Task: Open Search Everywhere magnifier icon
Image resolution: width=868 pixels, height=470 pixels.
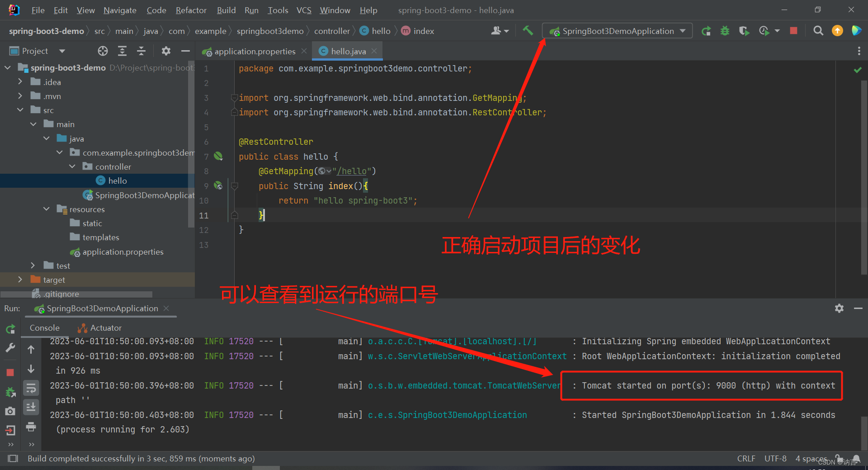Action: point(818,31)
